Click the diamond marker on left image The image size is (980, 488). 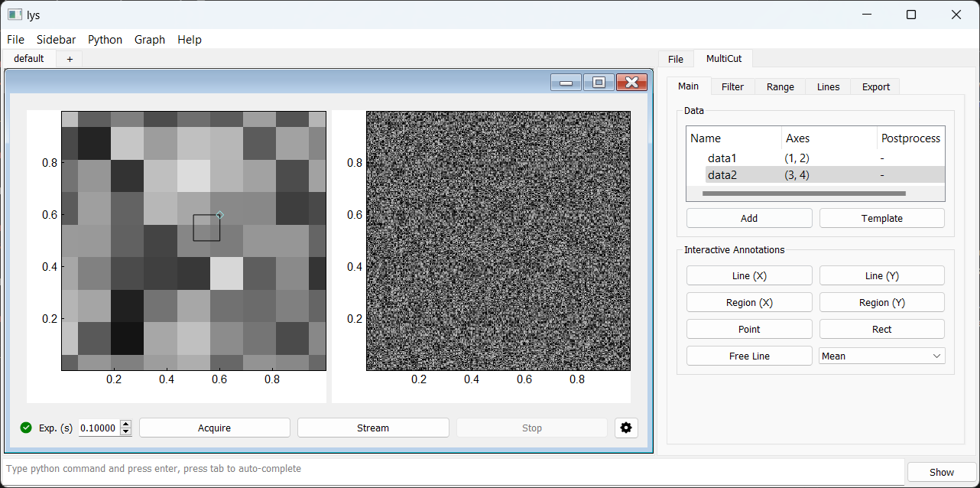[x=219, y=215]
